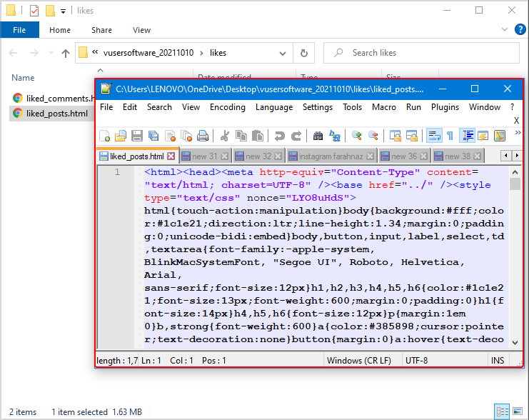Open Find with the binoculars icon
The image size is (529, 420).
pos(318,136)
